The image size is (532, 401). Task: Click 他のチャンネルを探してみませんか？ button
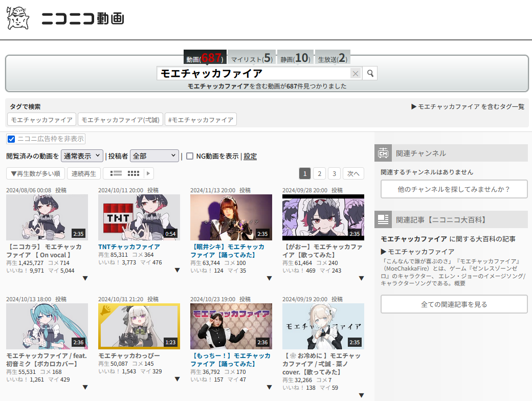point(454,189)
